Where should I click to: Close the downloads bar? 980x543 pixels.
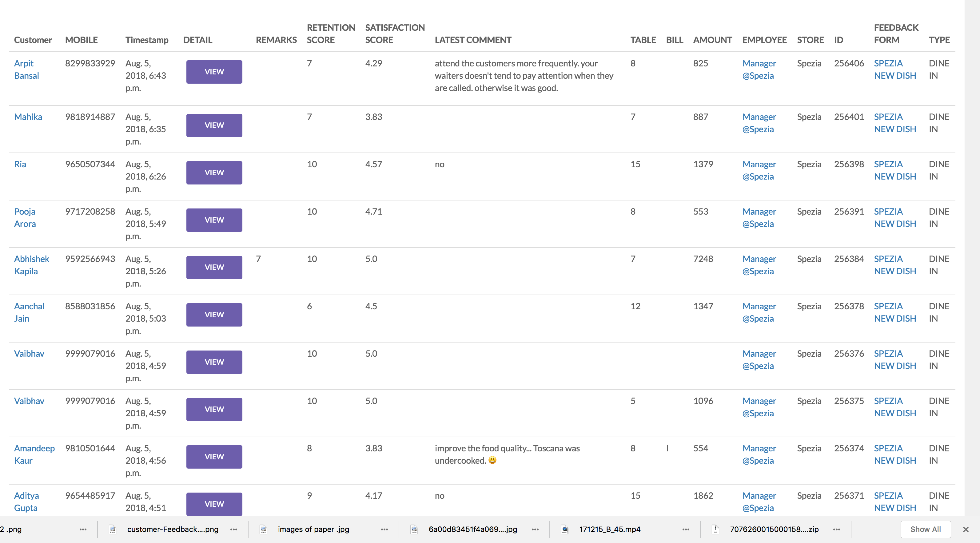pos(966,529)
